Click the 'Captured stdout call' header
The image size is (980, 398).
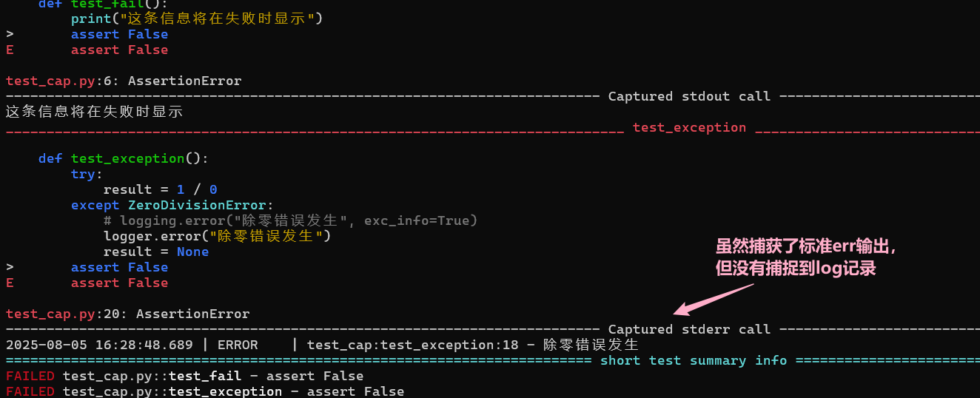689,96
